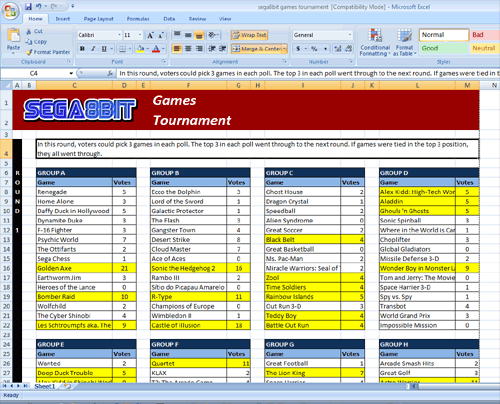Save the workbook from quick access toolbar
Viewport: 500px width, 404px height.
coord(28,6)
